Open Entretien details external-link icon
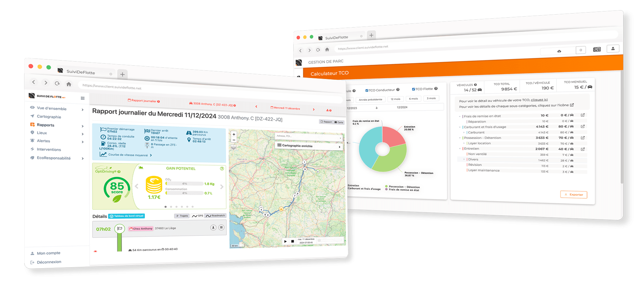 tap(583, 149)
